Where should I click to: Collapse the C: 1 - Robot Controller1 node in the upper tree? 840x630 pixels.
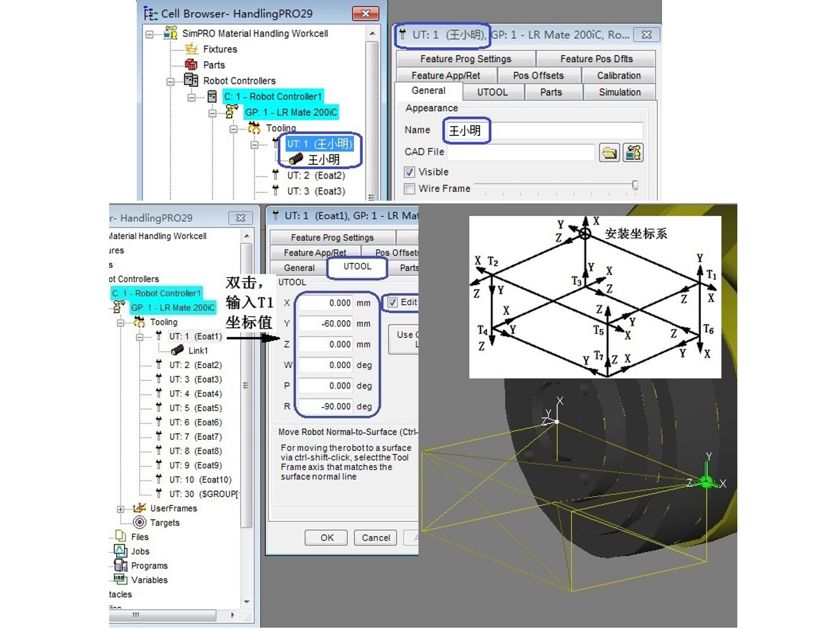[x=191, y=97]
